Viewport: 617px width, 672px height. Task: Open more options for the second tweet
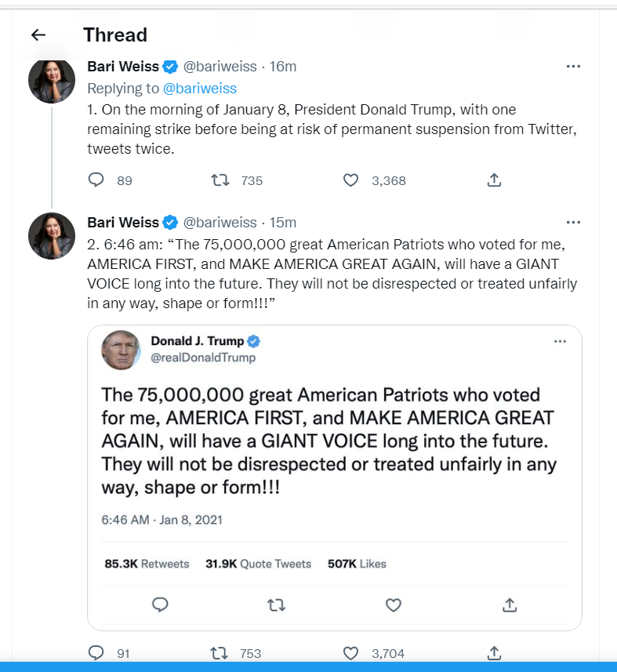[x=573, y=222]
